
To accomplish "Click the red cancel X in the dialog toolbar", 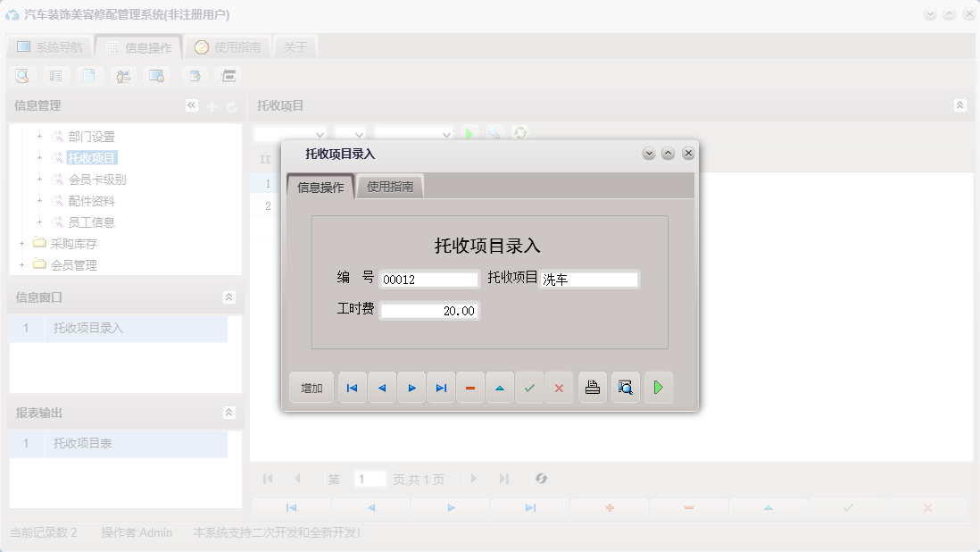I will coord(560,387).
